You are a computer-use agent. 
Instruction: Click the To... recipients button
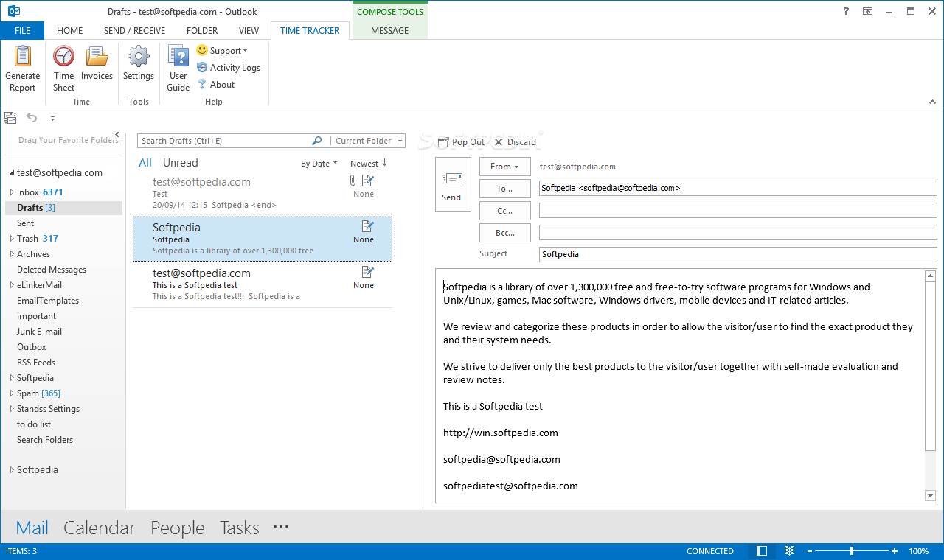[x=504, y=189]
